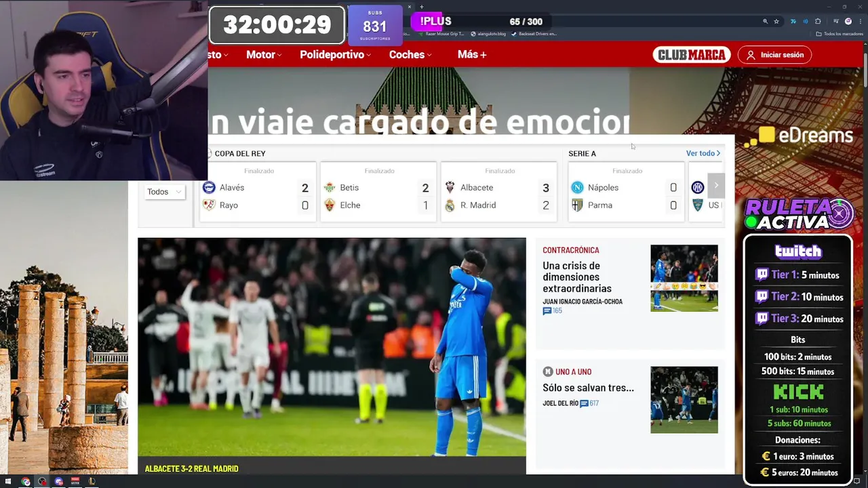
Task: Open the Nápoles vs Parma match card
Action: point(627,192)
